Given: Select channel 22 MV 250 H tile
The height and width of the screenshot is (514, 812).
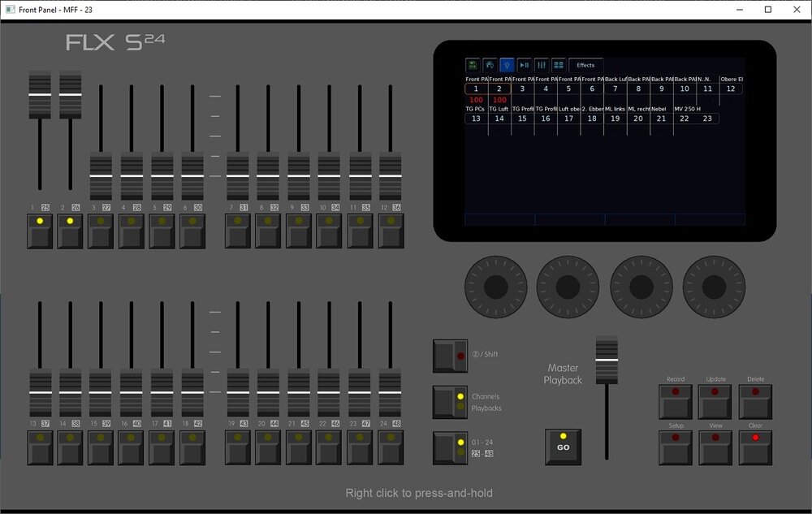Looking at the screenshot, I should pyautogui.click(x=684, y=119).
